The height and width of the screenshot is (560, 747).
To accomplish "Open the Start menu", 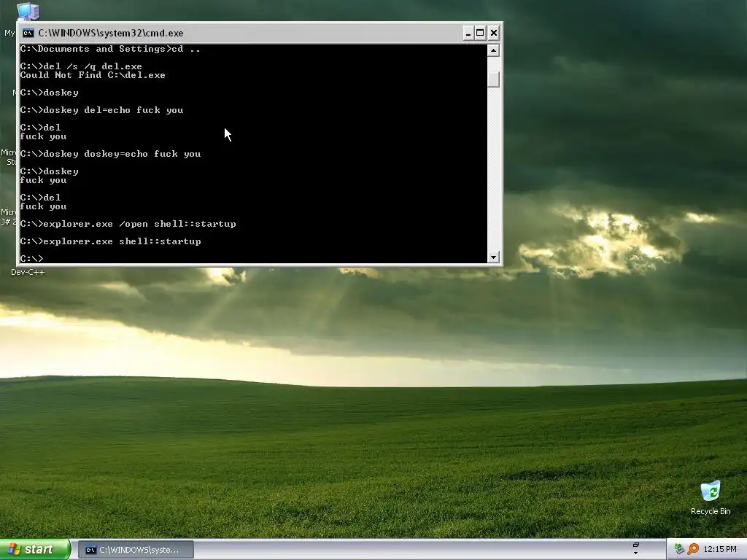I will [35, 550].
